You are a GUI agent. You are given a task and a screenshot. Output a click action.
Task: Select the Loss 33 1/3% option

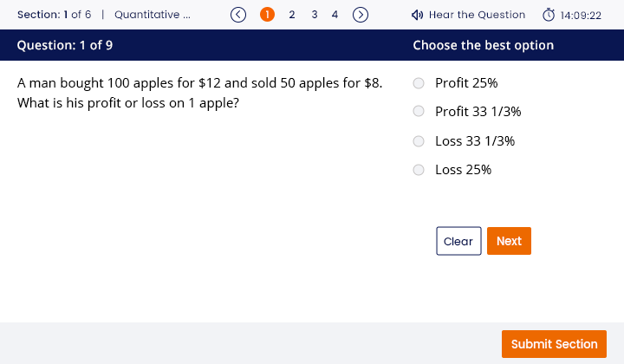point(419,141)
